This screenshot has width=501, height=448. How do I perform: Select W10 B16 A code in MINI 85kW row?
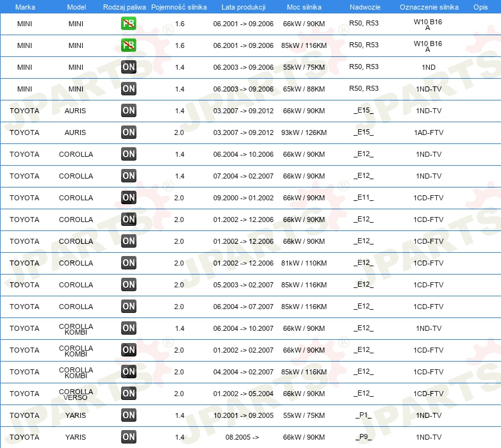(428, 46)
